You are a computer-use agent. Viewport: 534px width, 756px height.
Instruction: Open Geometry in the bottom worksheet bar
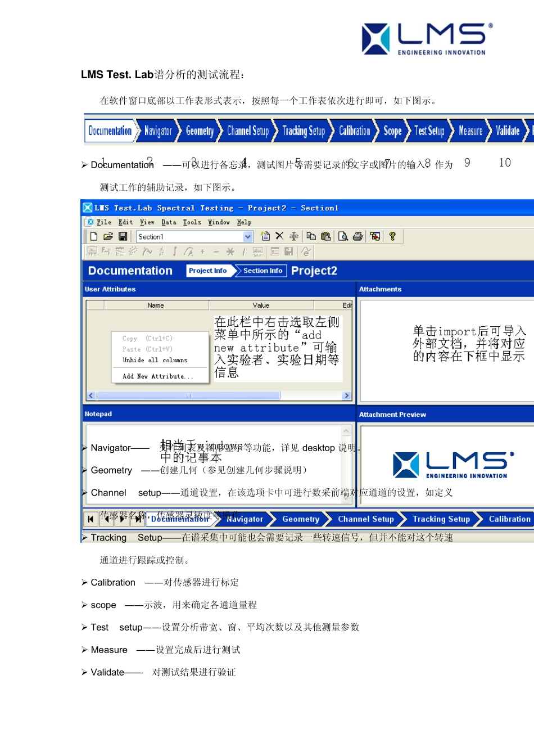301,519
